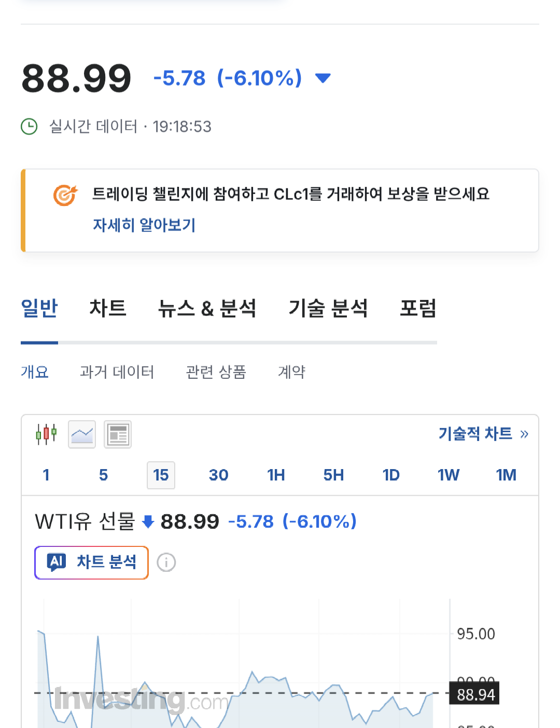Viewport: 560px width, 728px height.
Task: Switch to the 뉴스 & 분석 tab
Action: pos(207,308)
